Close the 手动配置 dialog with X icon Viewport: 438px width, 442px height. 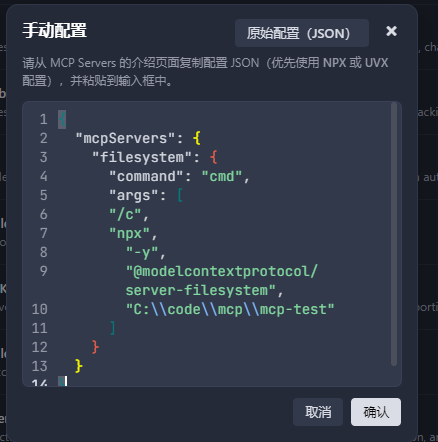click(391, 31)
